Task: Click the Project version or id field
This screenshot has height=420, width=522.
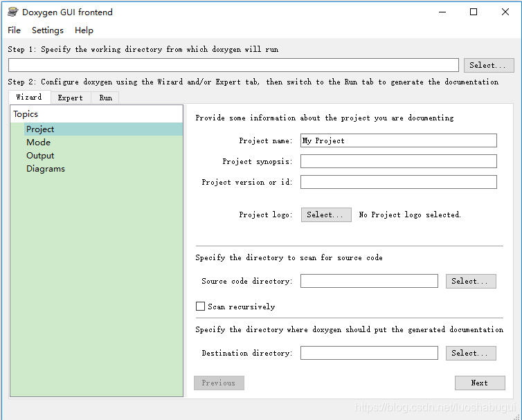Action: (399, 182)
